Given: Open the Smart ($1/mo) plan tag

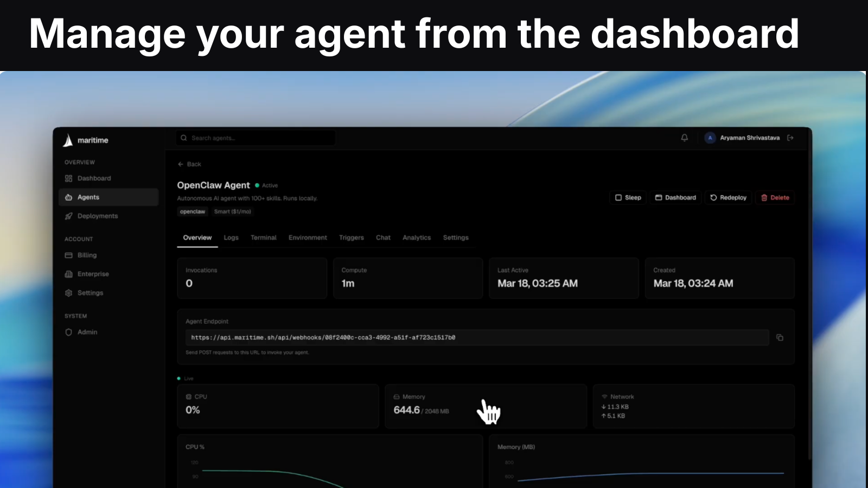Looking at the screenshot, I should click(x=233, y=211).
